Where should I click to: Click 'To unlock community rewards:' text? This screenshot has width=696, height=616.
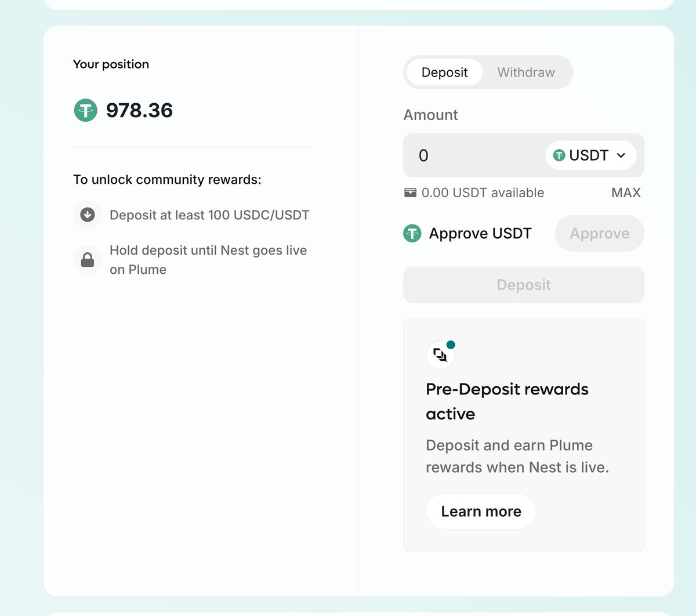(x=167, y=180)
